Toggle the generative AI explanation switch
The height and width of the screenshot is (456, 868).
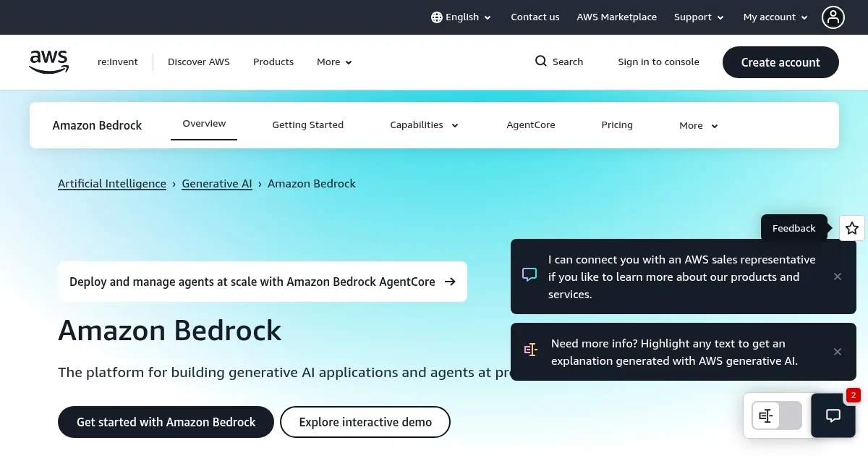point(776,415)
